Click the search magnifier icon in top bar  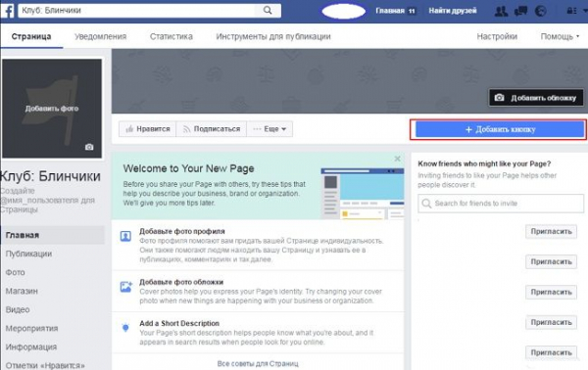coord(268,10)
